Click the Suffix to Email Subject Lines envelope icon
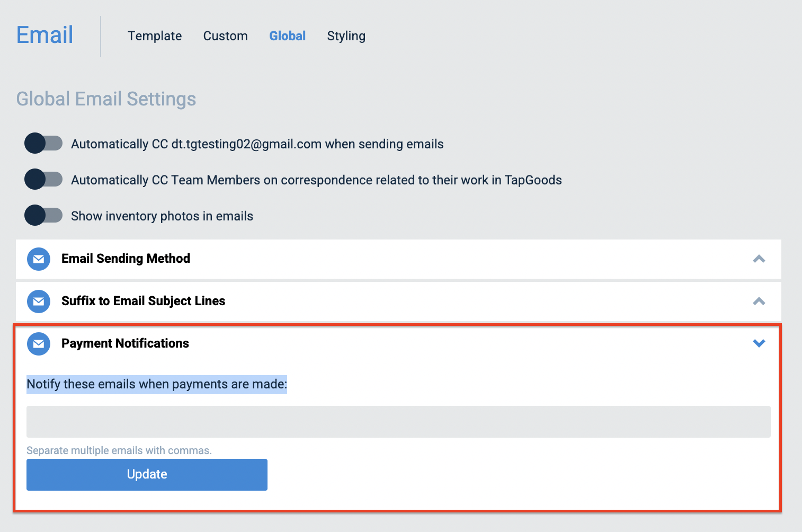The image size is (802, 532). 39,302
